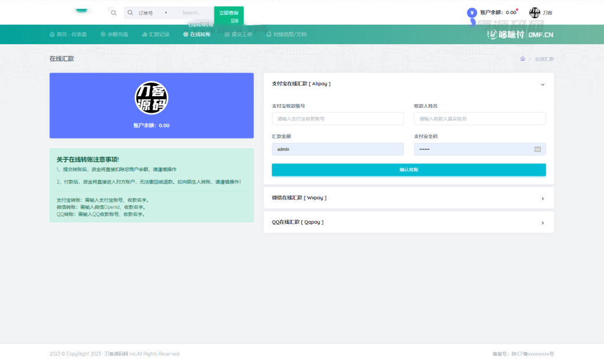The width and height of the screenshot is (604, 364).
Task: Click 刀客源码网 link in footer
Action: (x=116, y=353)
